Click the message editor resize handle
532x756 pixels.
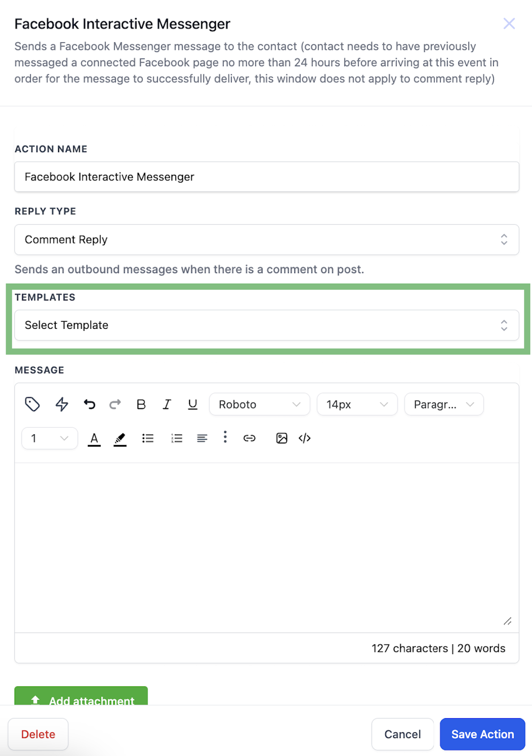pyautogui.click(x=507, y=621)
